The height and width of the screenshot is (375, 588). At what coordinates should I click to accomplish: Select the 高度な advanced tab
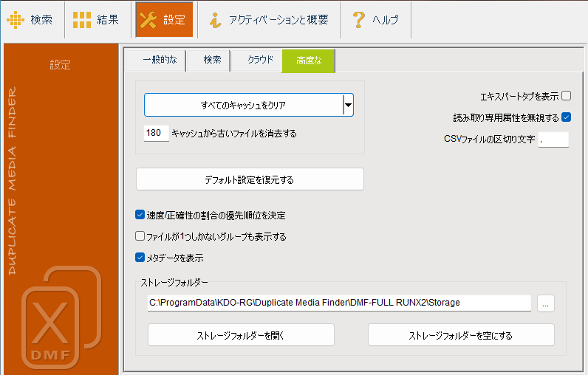point(308,61)
